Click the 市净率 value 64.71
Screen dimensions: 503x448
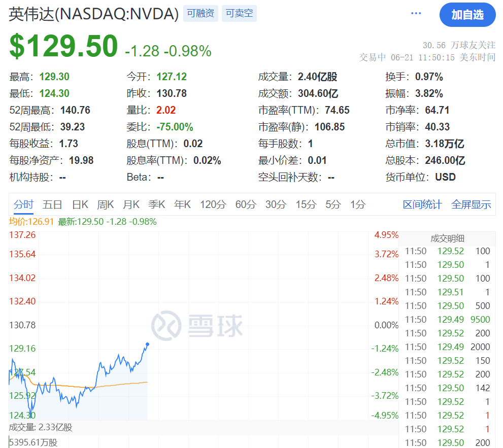click(x=437, y=110)
